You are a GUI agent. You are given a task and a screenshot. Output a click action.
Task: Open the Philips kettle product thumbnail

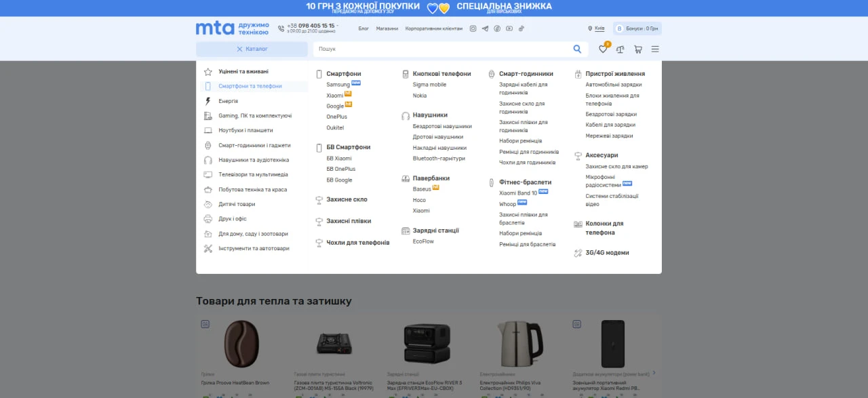520,344
